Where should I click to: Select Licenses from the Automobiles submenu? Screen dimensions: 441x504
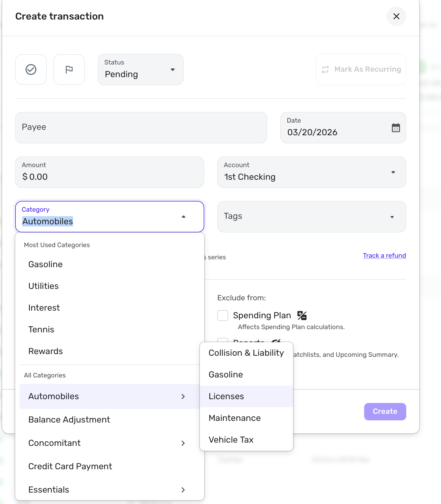point(226,396)
